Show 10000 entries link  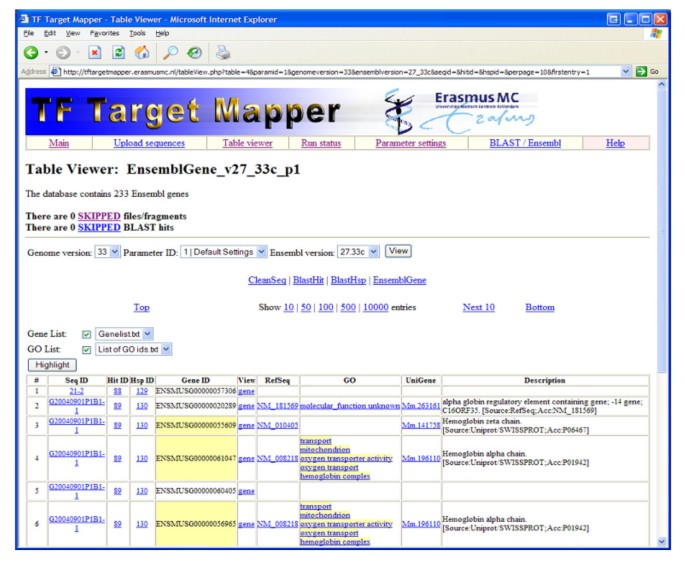pos(376,308)
